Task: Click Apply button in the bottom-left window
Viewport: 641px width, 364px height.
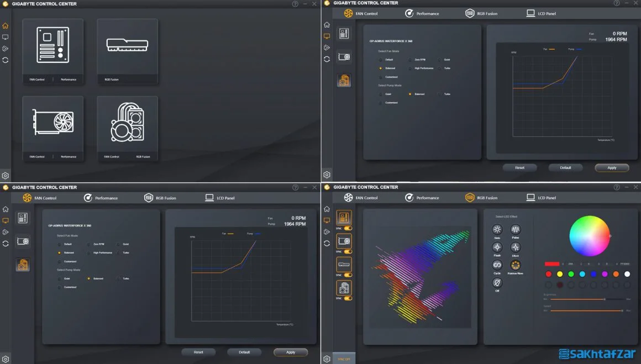Action: pyautogui.click(x=290, y=352)
